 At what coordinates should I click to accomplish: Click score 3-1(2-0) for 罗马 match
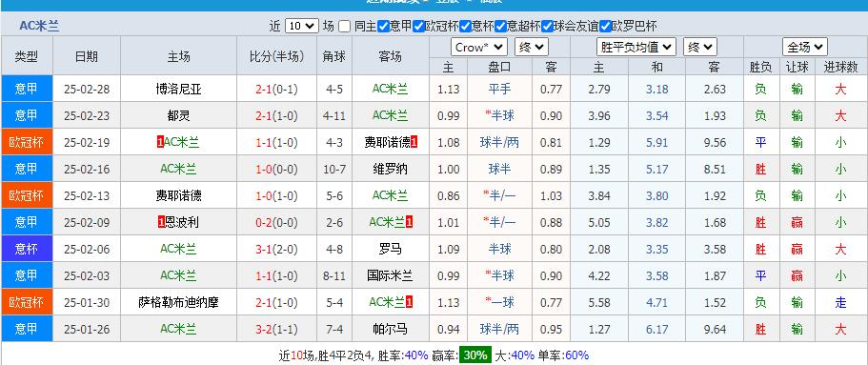pos(276,250)
